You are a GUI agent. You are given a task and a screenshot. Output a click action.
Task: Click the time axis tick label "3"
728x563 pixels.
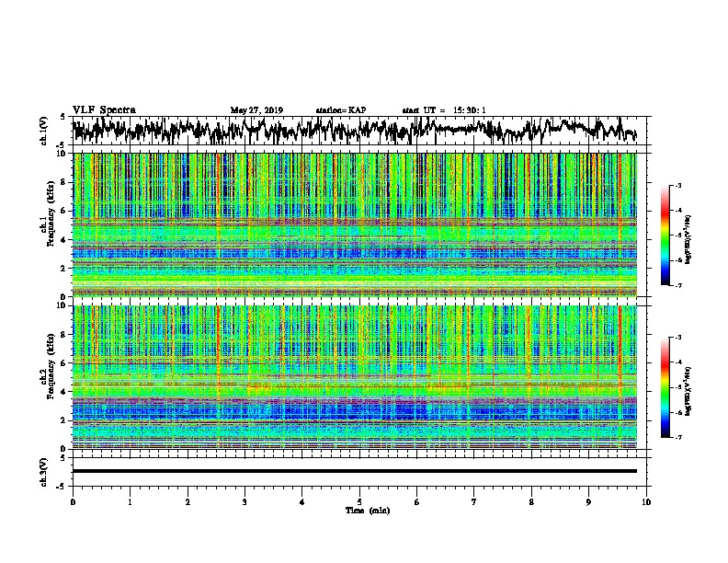(x=245, y=502)
